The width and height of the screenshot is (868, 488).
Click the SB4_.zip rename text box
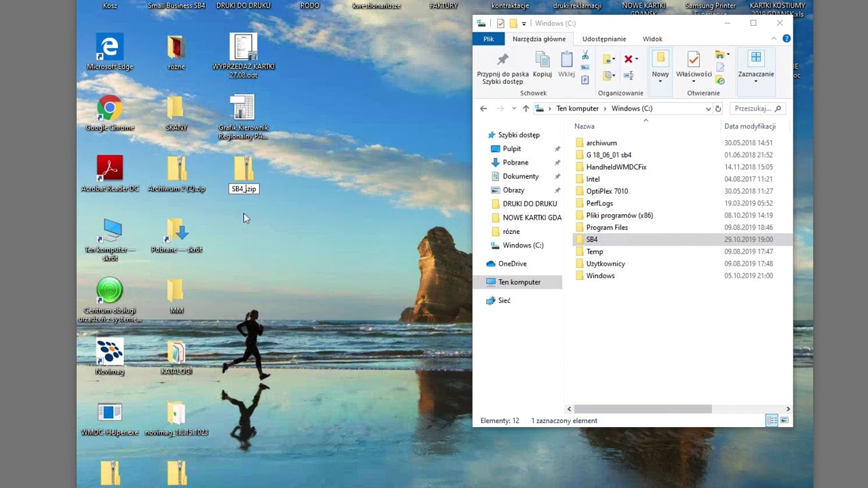pos(244,189)
